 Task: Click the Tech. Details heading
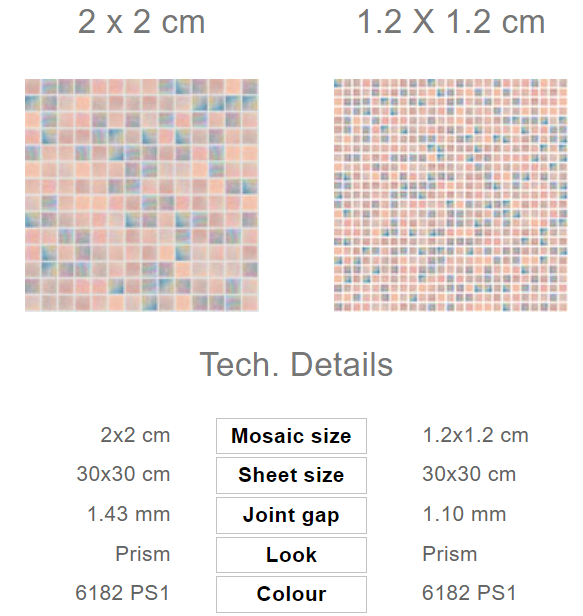click(x=296, y=364)
